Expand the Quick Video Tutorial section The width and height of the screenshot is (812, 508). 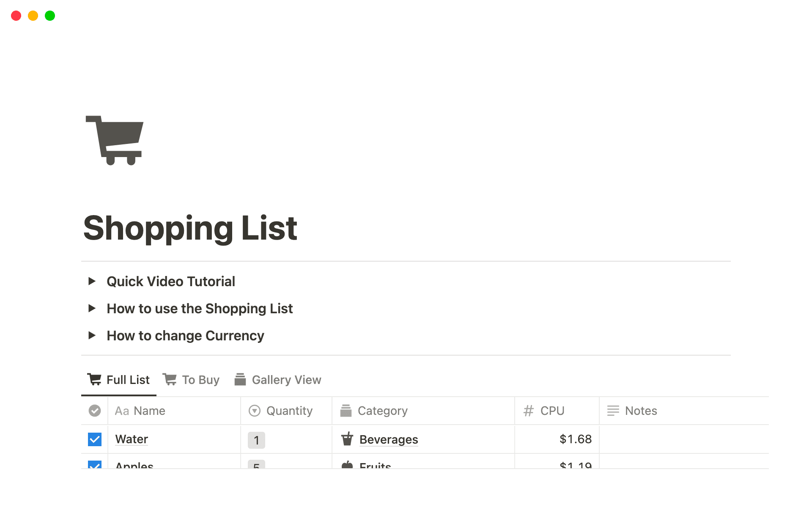93,281
